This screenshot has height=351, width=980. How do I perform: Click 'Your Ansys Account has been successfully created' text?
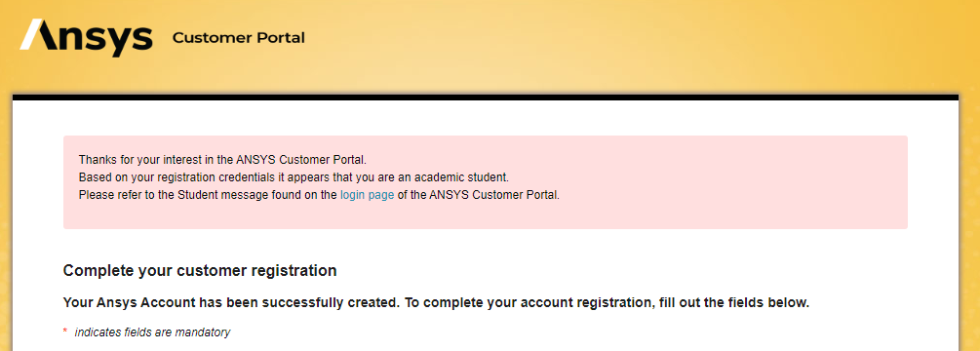tap(231, 303)
